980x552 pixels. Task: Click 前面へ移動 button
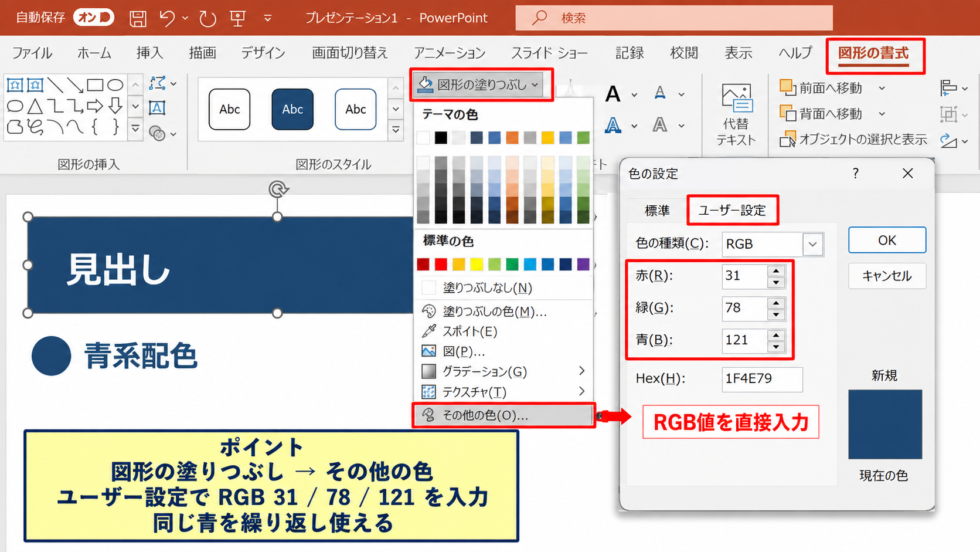822,88
